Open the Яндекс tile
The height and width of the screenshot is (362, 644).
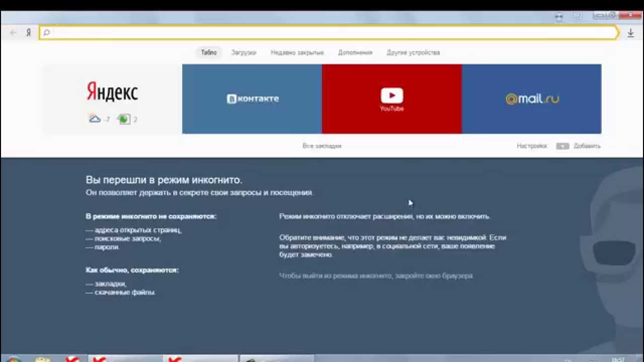[x=112, y=99]
